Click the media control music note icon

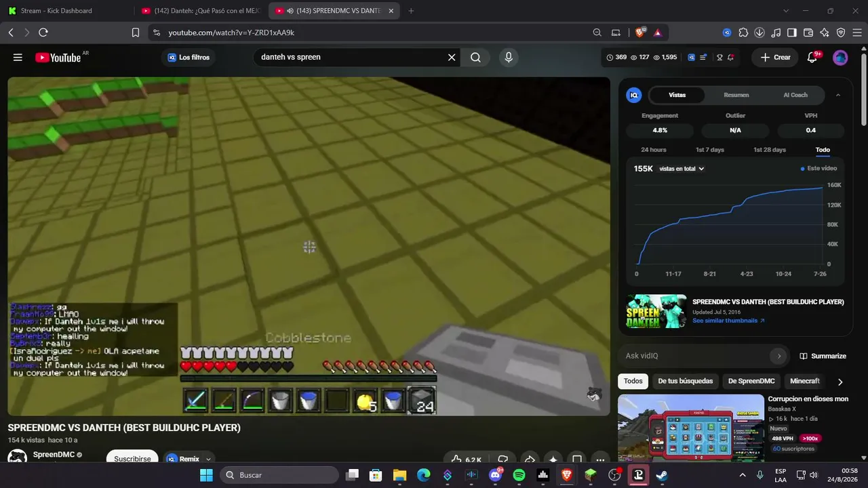coord(776,33)
